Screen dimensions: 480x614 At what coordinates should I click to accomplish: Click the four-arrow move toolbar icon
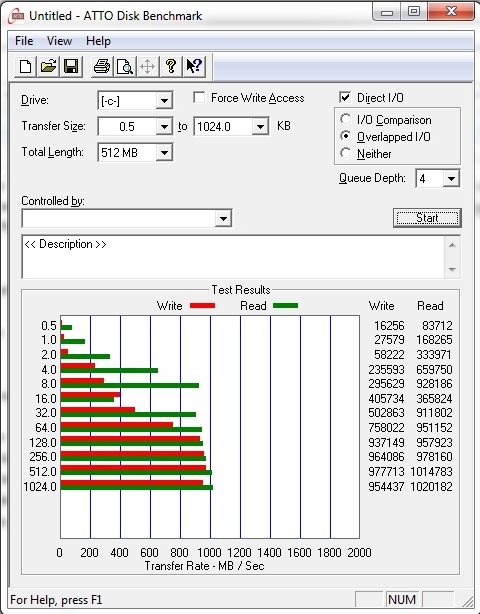148,66
